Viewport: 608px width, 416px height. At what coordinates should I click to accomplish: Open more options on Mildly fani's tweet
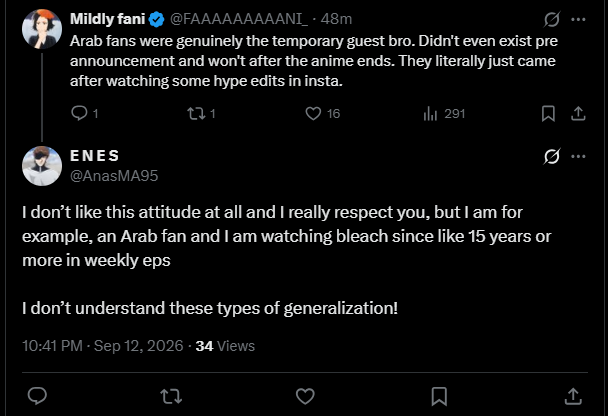(x=578, y=19)
